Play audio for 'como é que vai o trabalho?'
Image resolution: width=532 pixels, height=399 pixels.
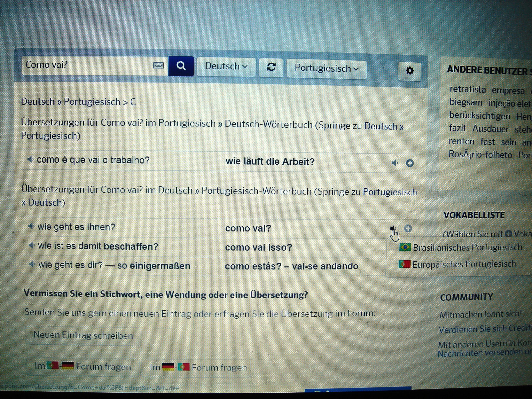click(30, 159)
